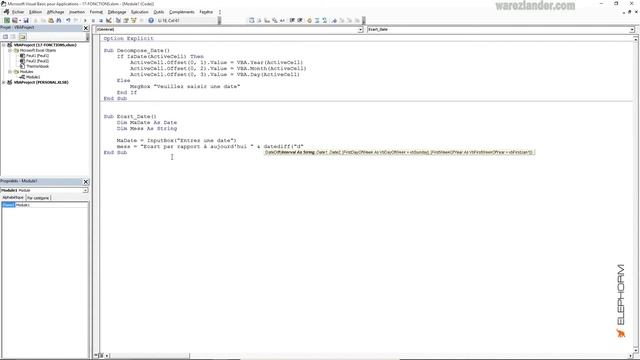Save the project with the disk icon
The image size is (640, 360).
pyautogui.click(x=26, y=20)
